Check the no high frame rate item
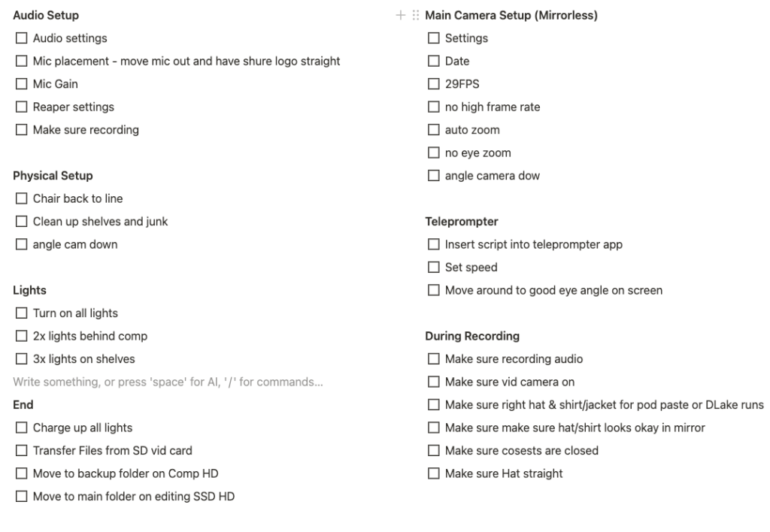This screenshot has width=770, height=532. [x=434, y=107]
